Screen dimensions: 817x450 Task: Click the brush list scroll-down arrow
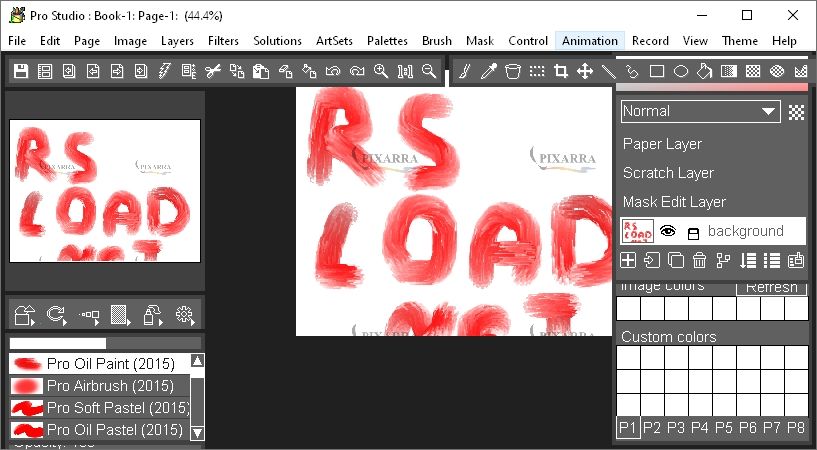[197, 432]
